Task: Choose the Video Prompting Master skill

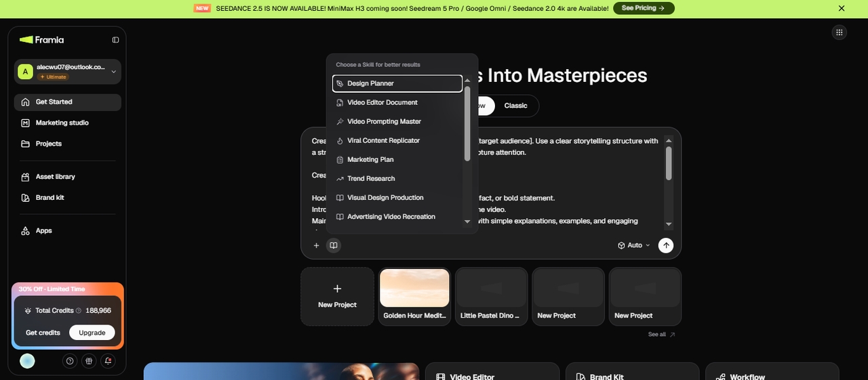Action: pyautogui.click(x=397, y=121)
